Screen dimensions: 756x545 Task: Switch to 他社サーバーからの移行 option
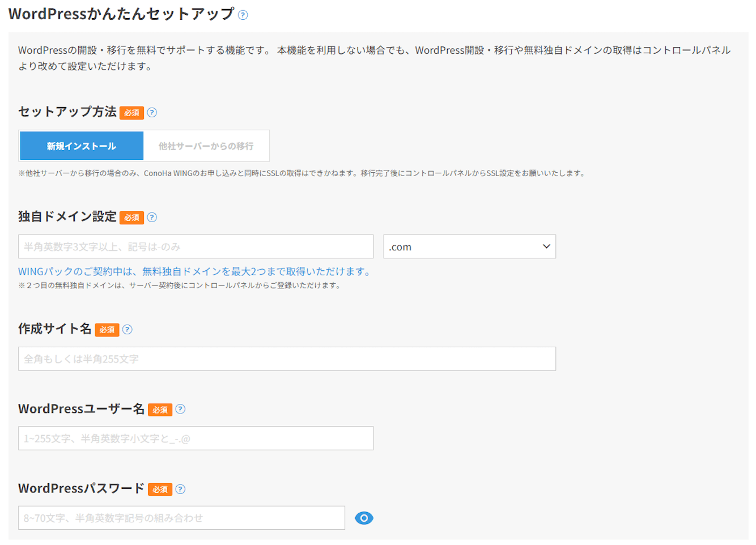coord(206,146)
